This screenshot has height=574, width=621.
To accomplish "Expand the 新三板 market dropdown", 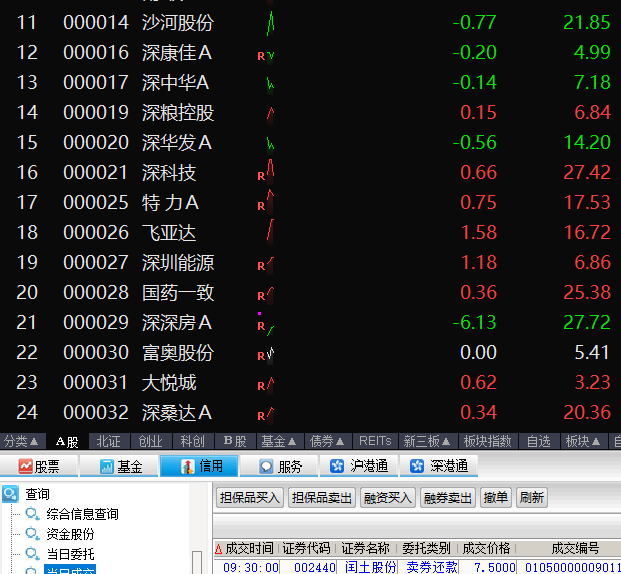I will pyautogui.click(x=427, y=441).
